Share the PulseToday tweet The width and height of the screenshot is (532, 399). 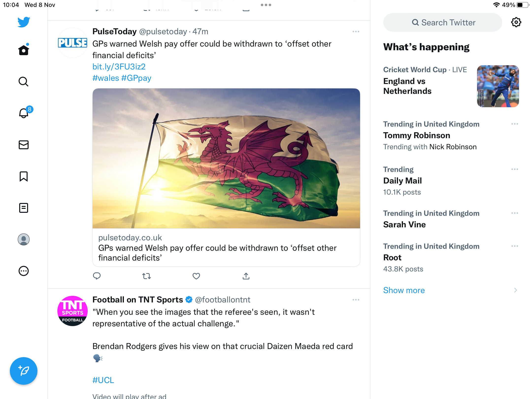246,276
